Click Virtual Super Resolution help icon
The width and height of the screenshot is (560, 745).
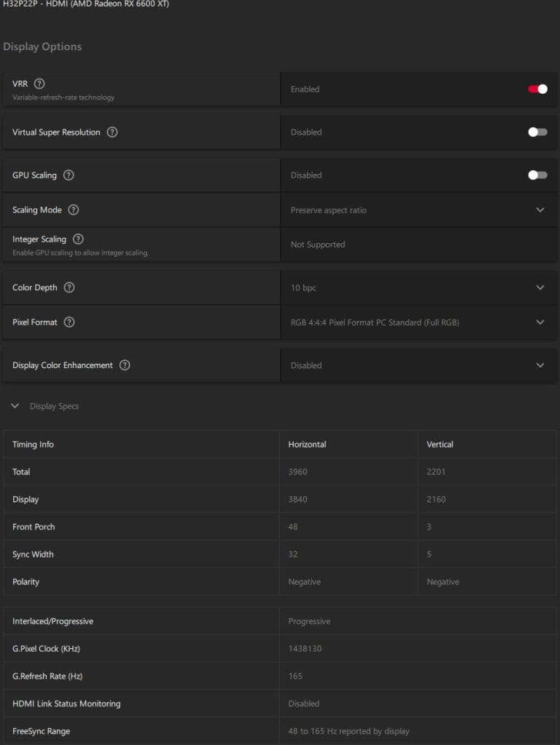tap(112, 132)
